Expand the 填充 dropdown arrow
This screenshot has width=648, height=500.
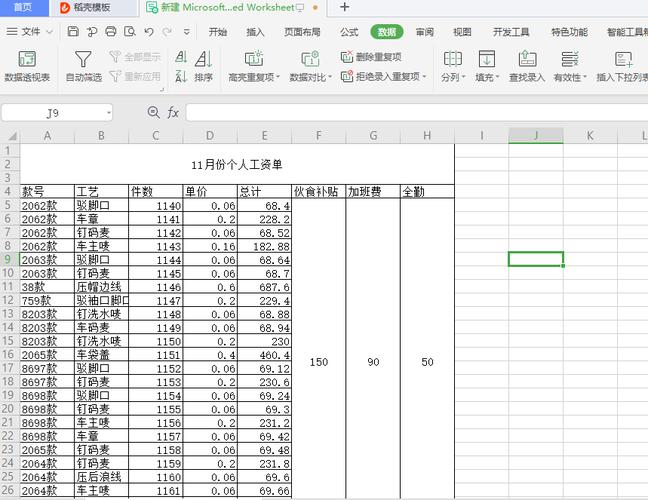[x=497, y=77]
